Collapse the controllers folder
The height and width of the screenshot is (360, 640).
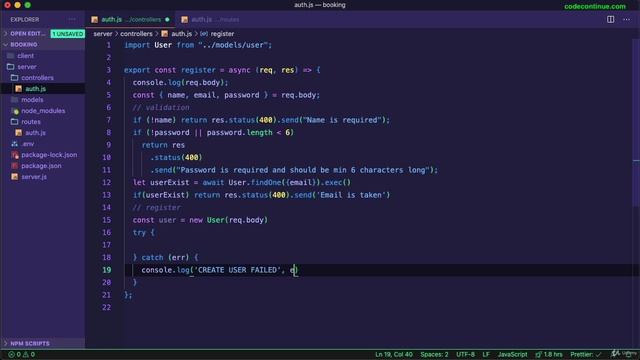pyautogui.click(x=37, y=78)
